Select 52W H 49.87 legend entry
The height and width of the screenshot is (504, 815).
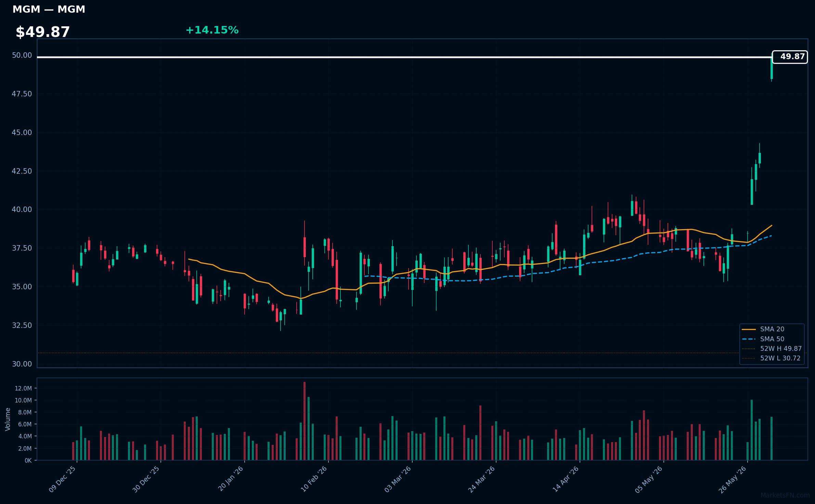(772, 349)
